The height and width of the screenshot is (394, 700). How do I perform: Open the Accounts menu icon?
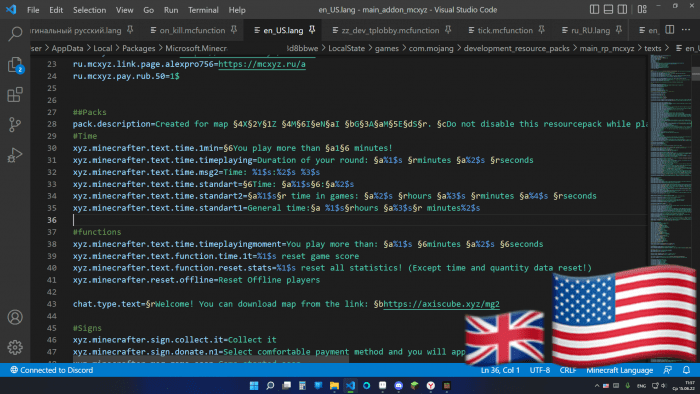15,317
